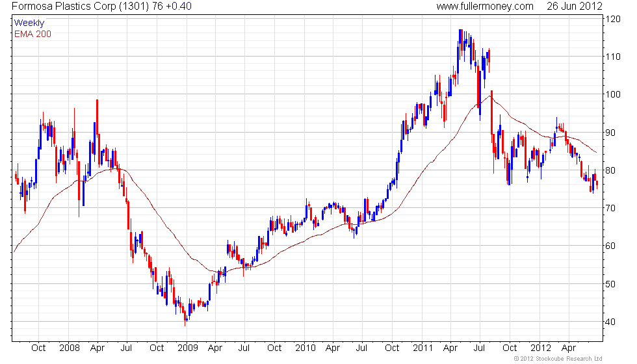
Task: Click the 80 price axis label
Action: pos(610,170)
